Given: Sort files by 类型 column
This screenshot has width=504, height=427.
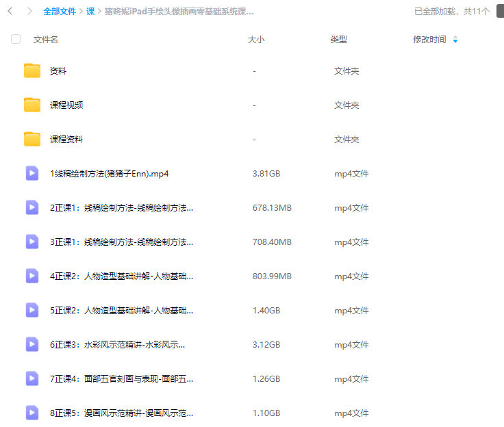Looking at the screenshot, I should [338, 40].
